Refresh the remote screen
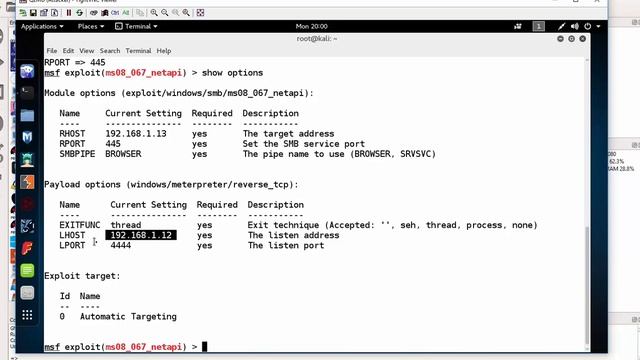This screenshot has height=360, width=640. (x=79, y=13)
